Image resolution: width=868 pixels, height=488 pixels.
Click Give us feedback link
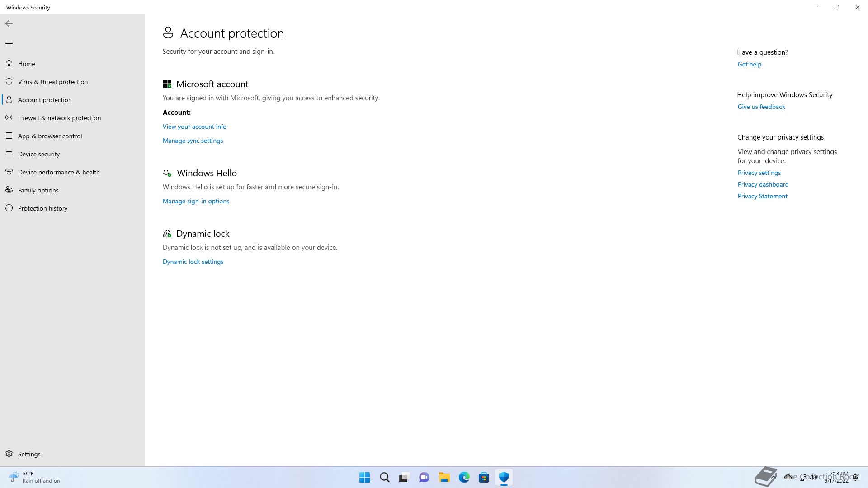point(761,107)
